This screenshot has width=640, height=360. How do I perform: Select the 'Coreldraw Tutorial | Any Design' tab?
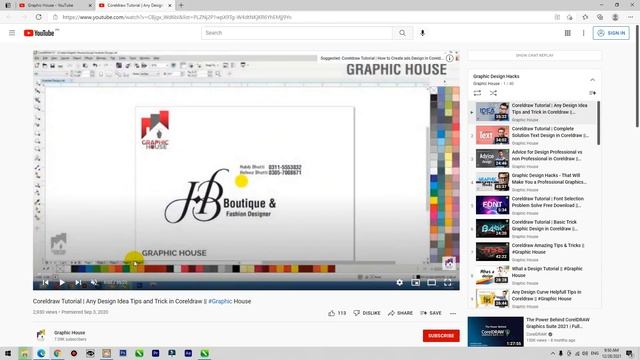[x=135, y=5]
